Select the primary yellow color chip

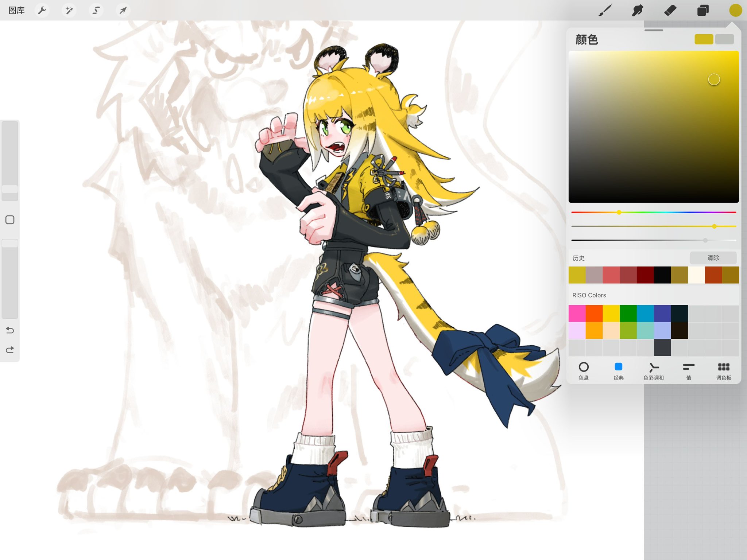[704, 39]
